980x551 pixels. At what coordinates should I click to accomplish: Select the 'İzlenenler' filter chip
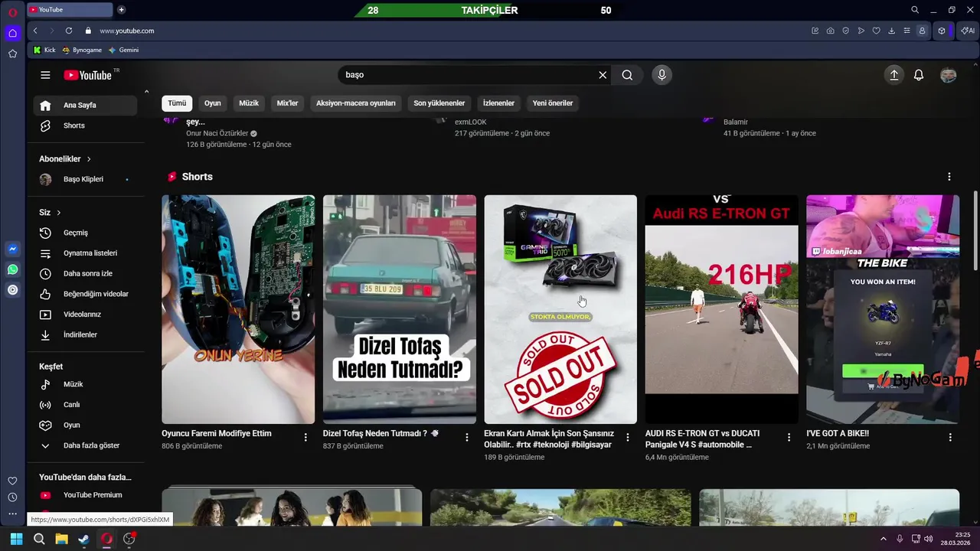(x=498, y=103)
